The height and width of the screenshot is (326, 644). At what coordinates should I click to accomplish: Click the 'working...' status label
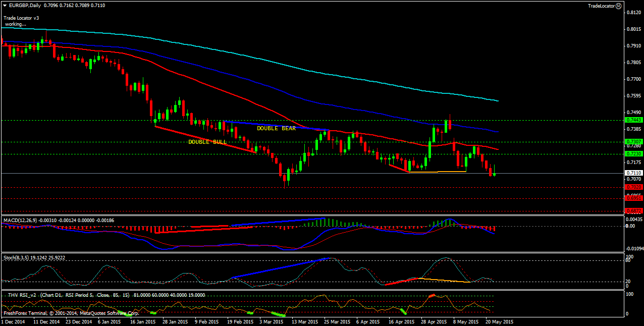click(15, 24)
